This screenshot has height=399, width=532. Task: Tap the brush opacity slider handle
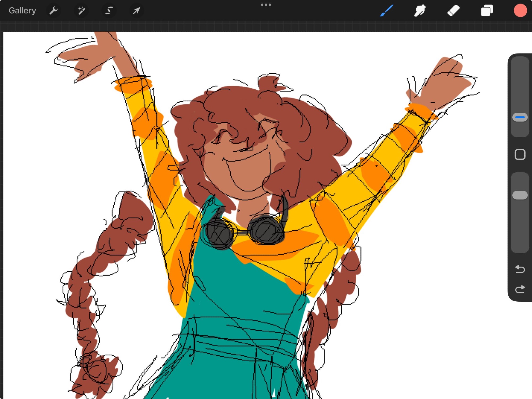pyautogui.click(x=520, y=195)
